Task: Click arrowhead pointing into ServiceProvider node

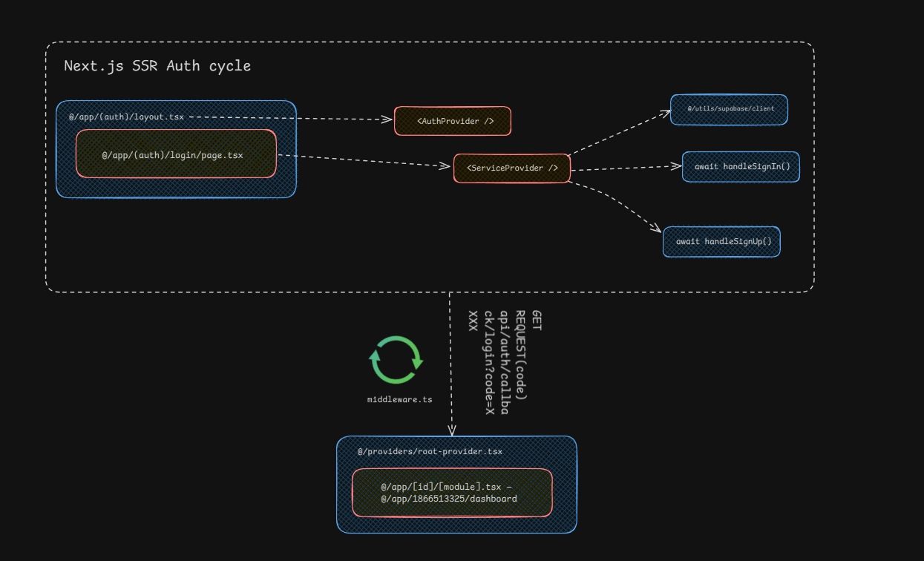Action: click(446, 166)
